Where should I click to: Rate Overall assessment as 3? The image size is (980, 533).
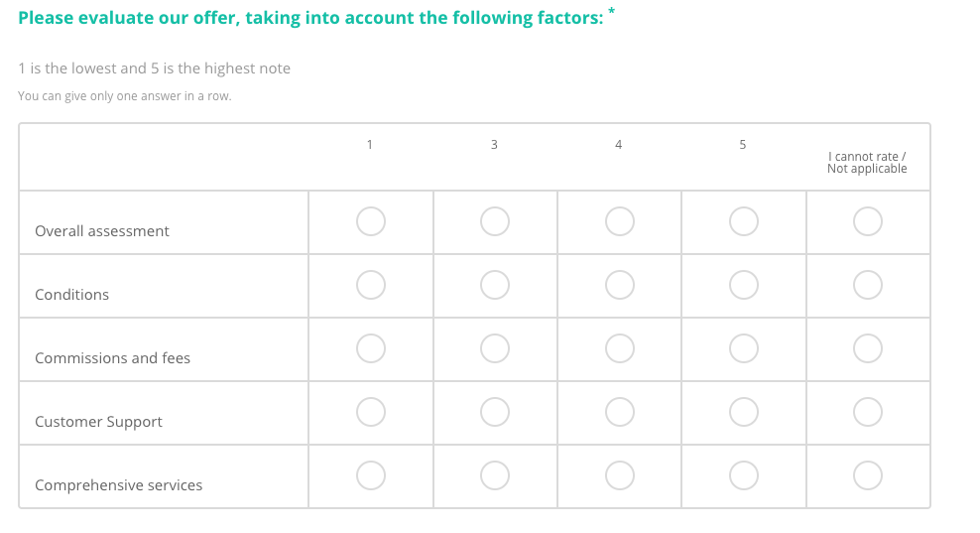coord(495,221)
